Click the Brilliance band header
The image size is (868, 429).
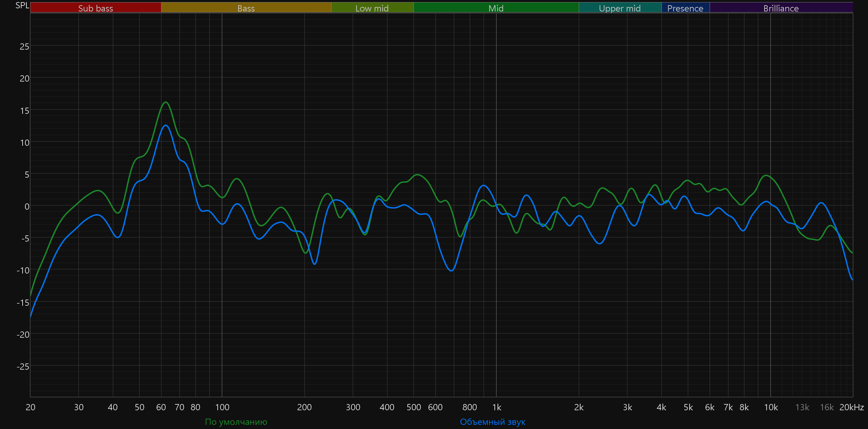pyautogui.click(x=781, y=8)
